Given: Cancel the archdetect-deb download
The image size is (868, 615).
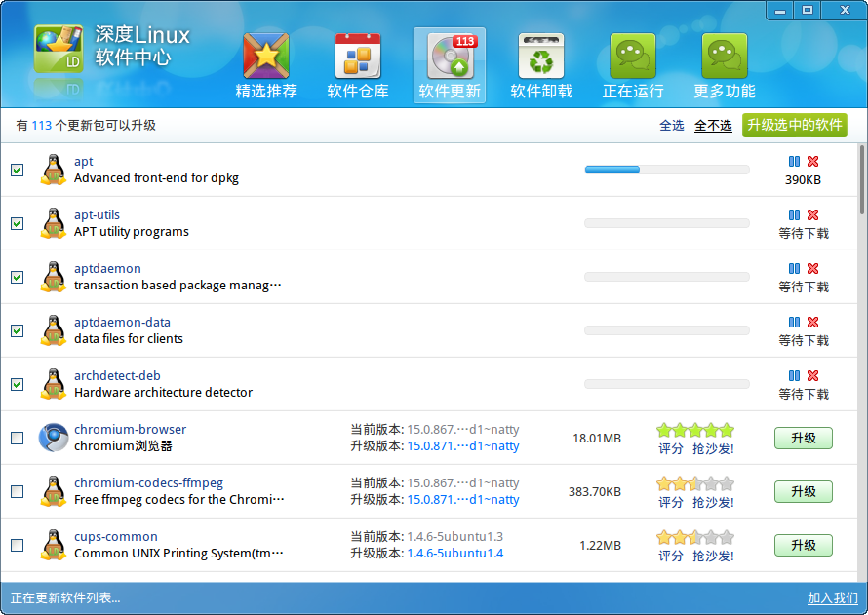Looking at the screenshot, I should [x=812, y=376].
